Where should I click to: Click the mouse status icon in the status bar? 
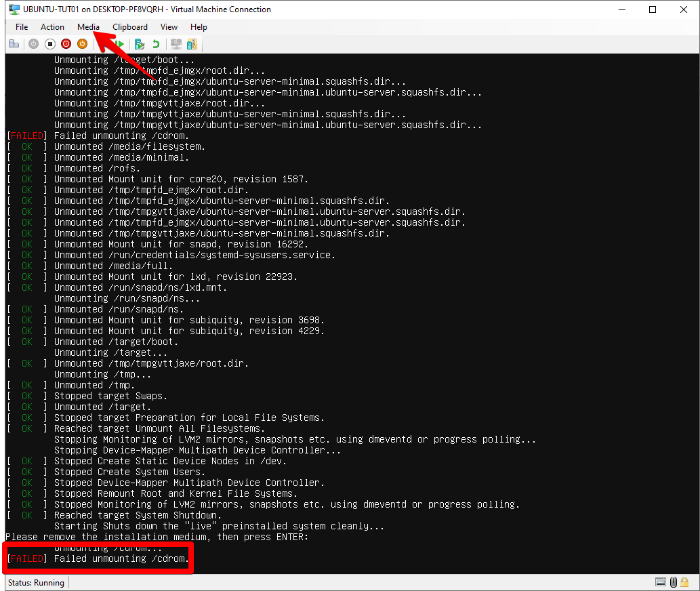coord(673,582)
